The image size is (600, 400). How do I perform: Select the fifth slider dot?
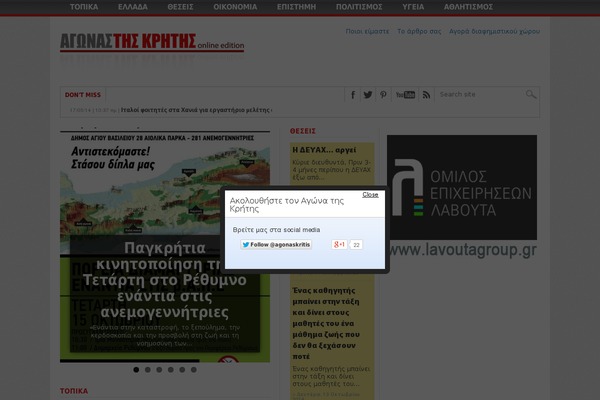pos(182,370)
